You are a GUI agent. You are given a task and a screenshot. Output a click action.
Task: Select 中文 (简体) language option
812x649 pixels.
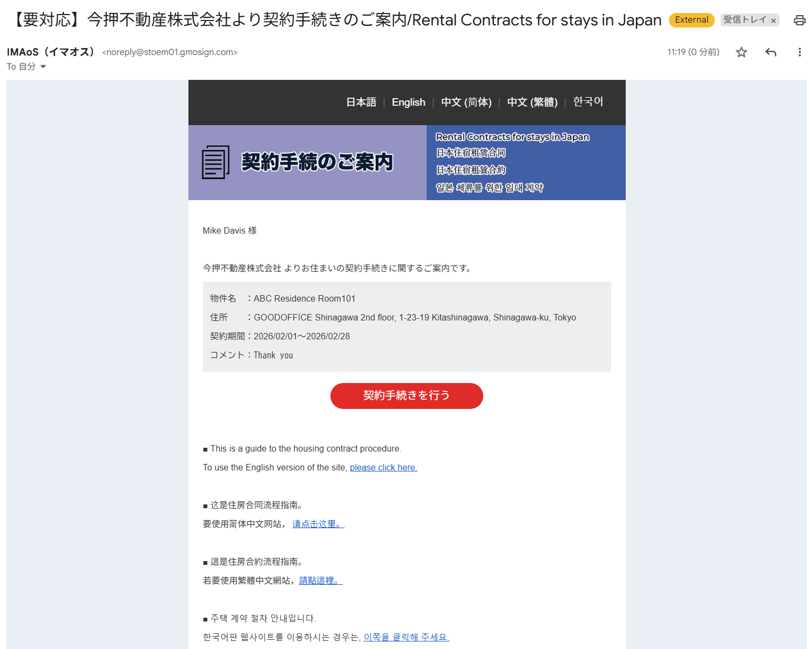coord(466,103)
